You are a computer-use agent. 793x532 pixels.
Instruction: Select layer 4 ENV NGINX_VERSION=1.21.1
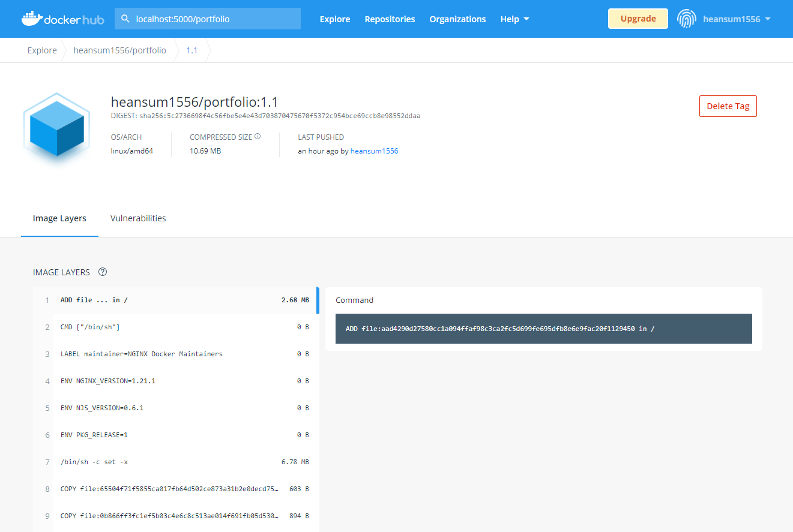click(176, 381)
